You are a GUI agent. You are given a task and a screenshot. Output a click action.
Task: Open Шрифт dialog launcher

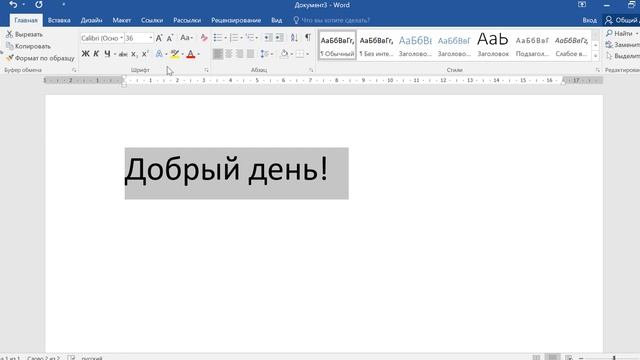pos(206,70)
